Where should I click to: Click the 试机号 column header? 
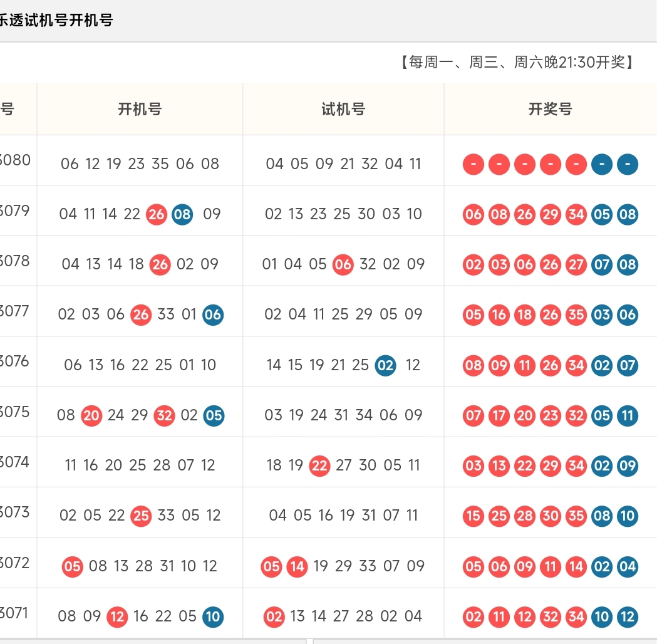(343, 109)
